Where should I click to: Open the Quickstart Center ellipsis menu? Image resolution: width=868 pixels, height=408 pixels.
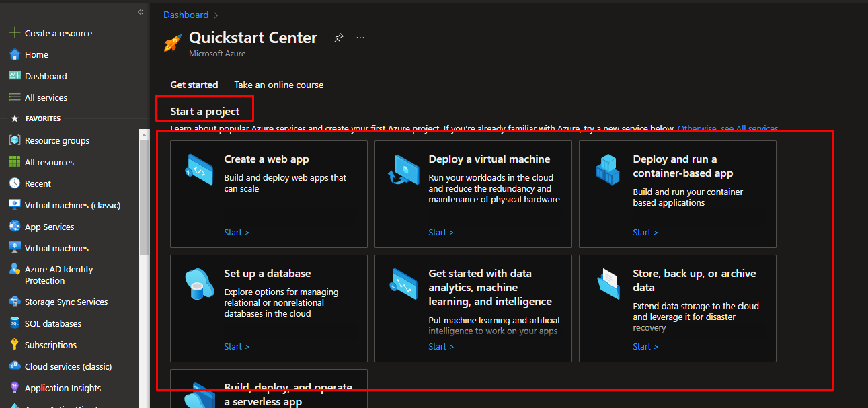coord(360,38)
